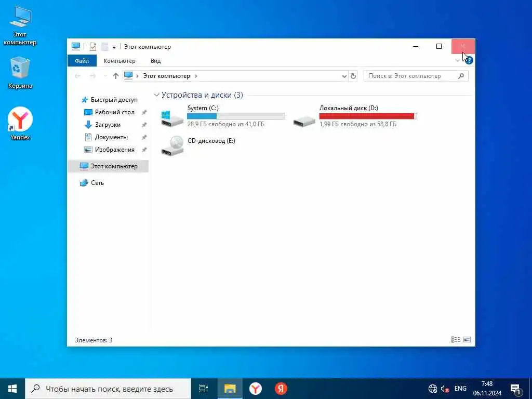
Task: Collapse the Устройства и диски group chevron
Action: pyautogui.click(x=156, y=95)
